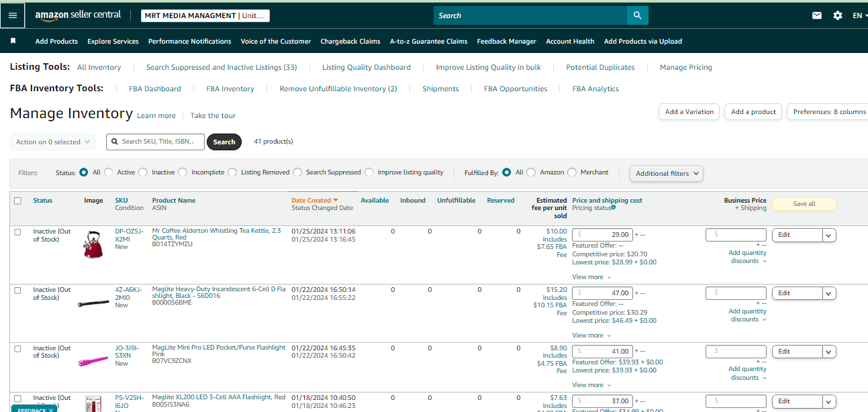
Task: Click the top Search input field
Action: click(x=530, y=15)
